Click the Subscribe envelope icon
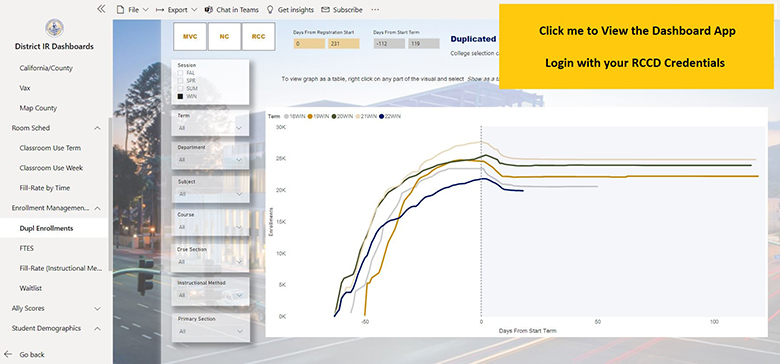780x364 pixels. 325,9
